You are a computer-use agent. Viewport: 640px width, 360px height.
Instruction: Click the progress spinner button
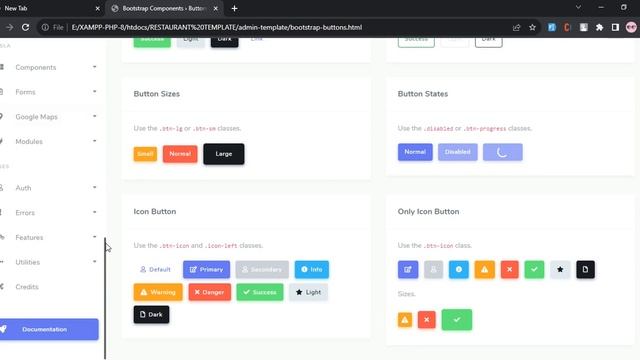[x=502, y=152]
